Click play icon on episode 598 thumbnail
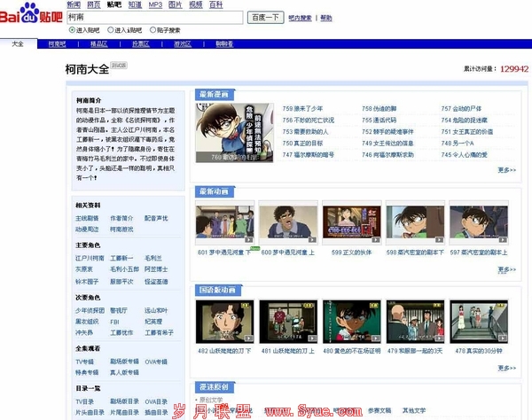 (440, 239)
